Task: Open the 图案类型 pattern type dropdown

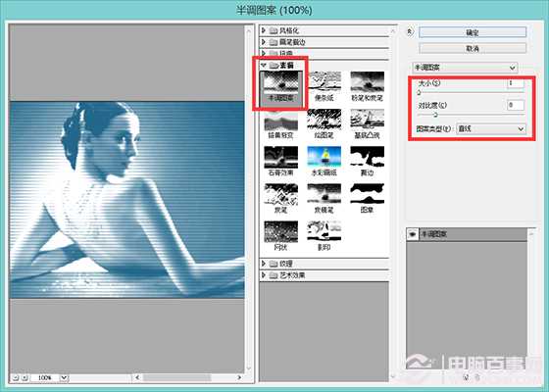Action: [x=491, y=128]
